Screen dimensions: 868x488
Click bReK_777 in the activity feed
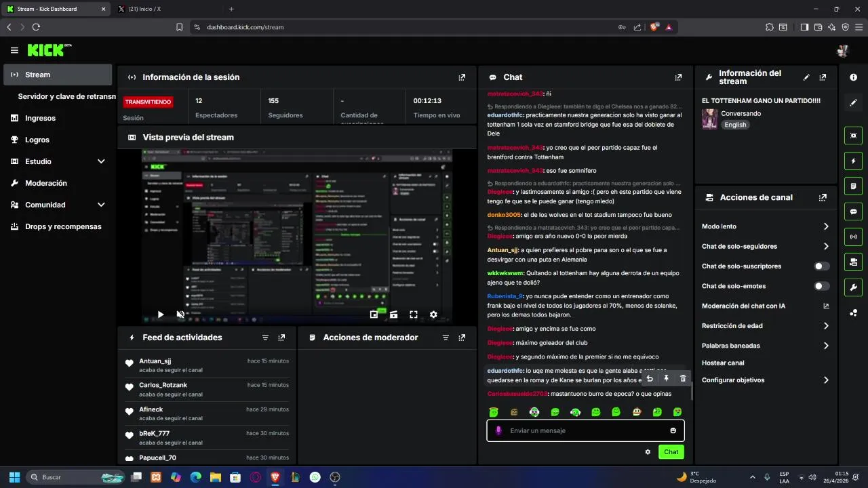click(155, 433)
